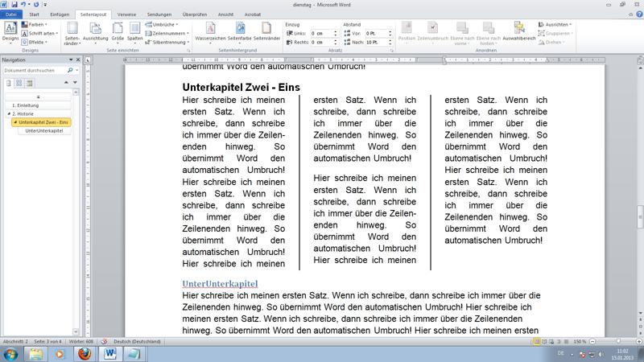The image size is (644, 362).
Task: Launch Firefox from the Windows taskbar
Action: point(85,354)
